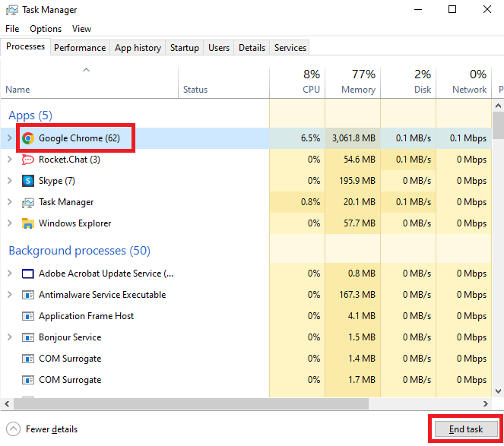504x446 pixels.
Task: Click the Apps (5) group heading
Action: tap(30, 115)
